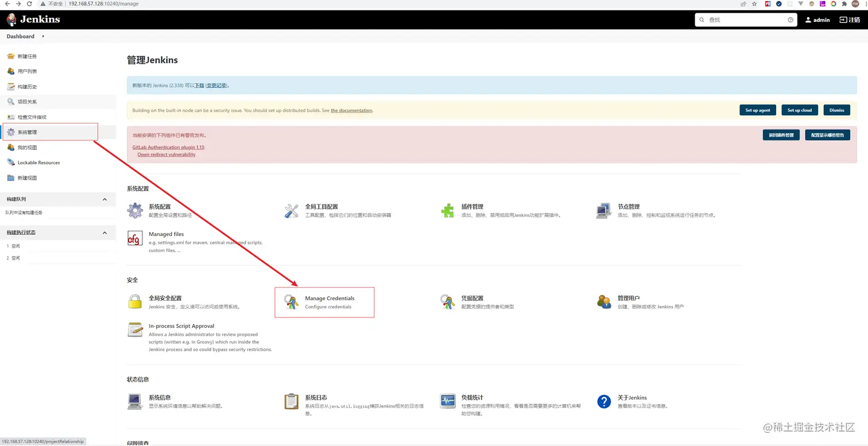Open the 管理用户 people icon
This screenshot has height=446, width=868.
click(x=604, y=302)
